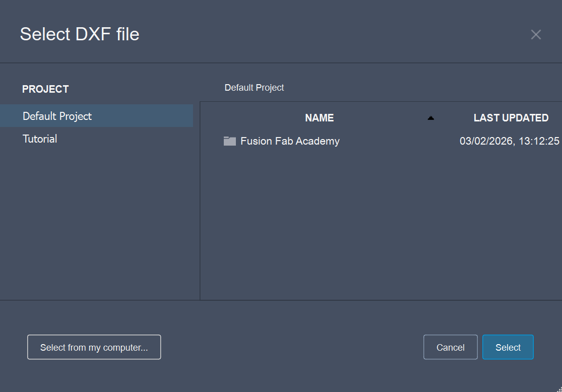The height and width of the screenshot is (392, 562).
Task: Select the Tutorial project in the sidebar
Action: pos(40,139)
